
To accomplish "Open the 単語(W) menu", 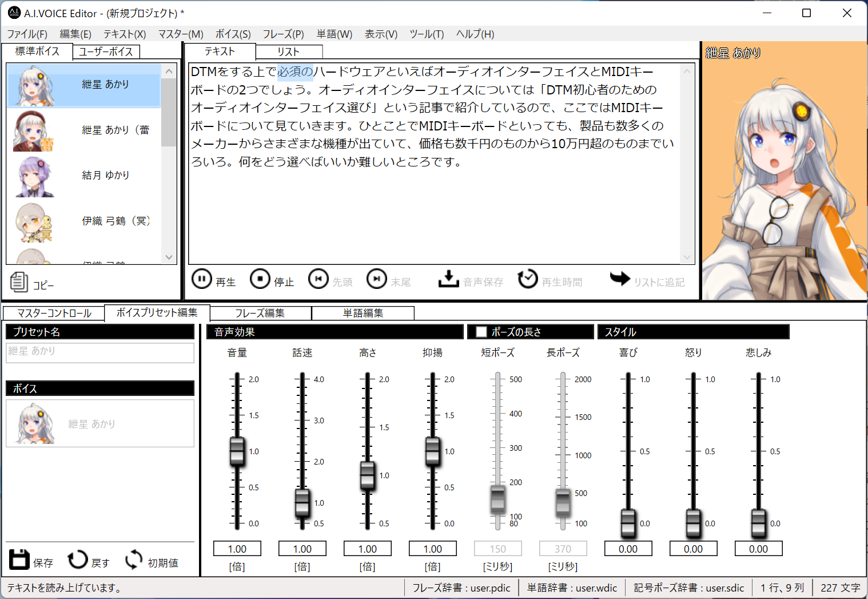I will tap(335, 34).
